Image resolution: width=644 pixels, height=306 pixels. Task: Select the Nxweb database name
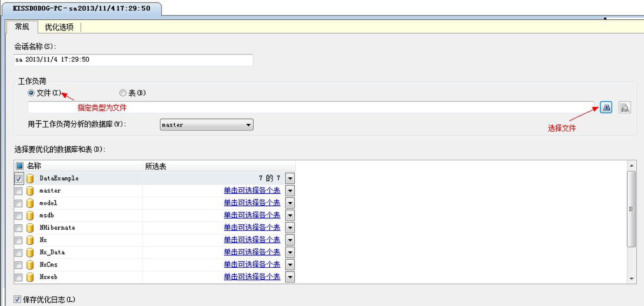(x=49, y=277)
